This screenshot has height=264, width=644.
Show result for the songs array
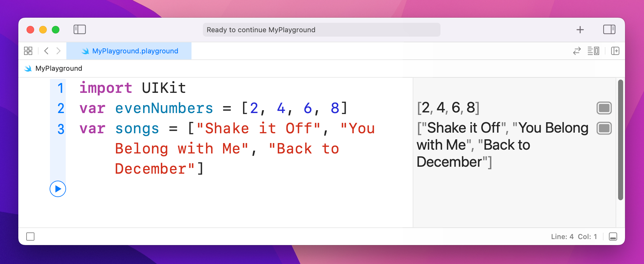pyautogui.click(x=604, y=128)
